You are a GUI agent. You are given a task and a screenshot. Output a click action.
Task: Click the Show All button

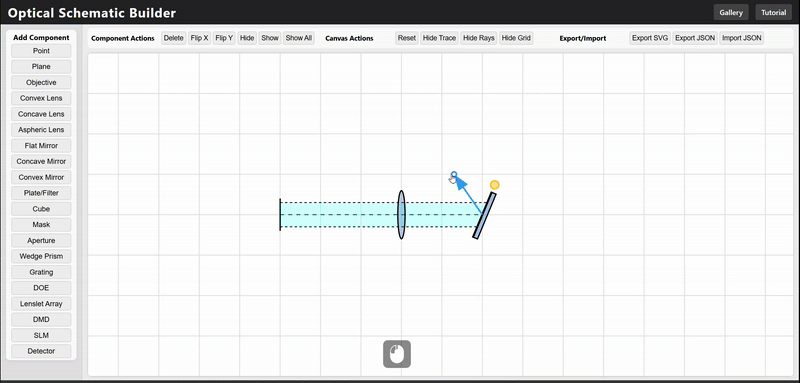point(298,38)
